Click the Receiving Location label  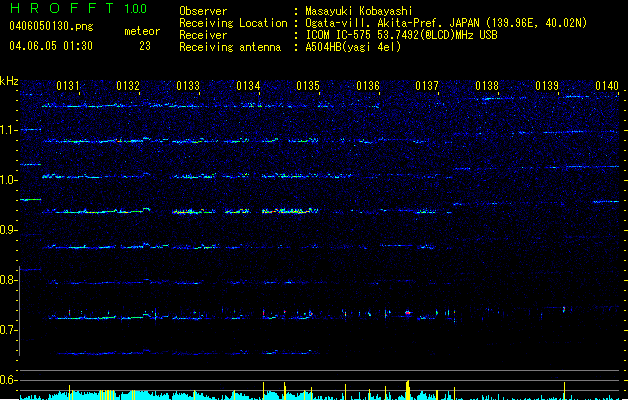[x=233, y=23]
